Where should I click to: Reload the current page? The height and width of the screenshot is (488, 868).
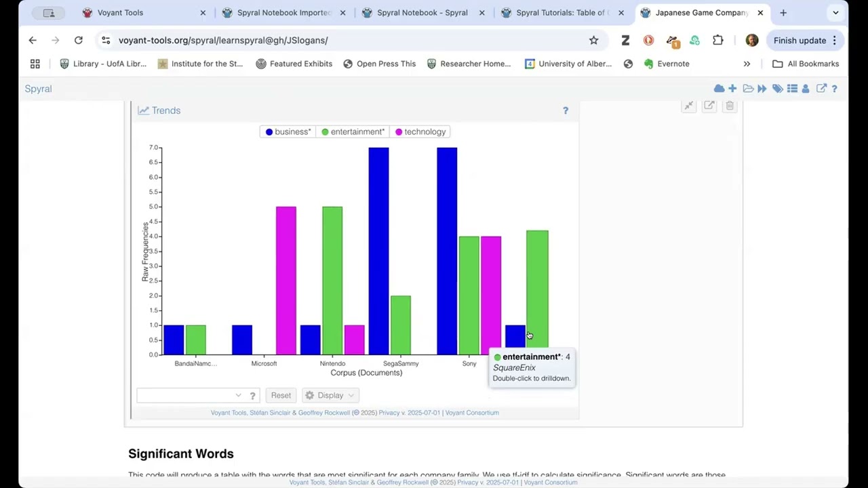coord(79,41)
